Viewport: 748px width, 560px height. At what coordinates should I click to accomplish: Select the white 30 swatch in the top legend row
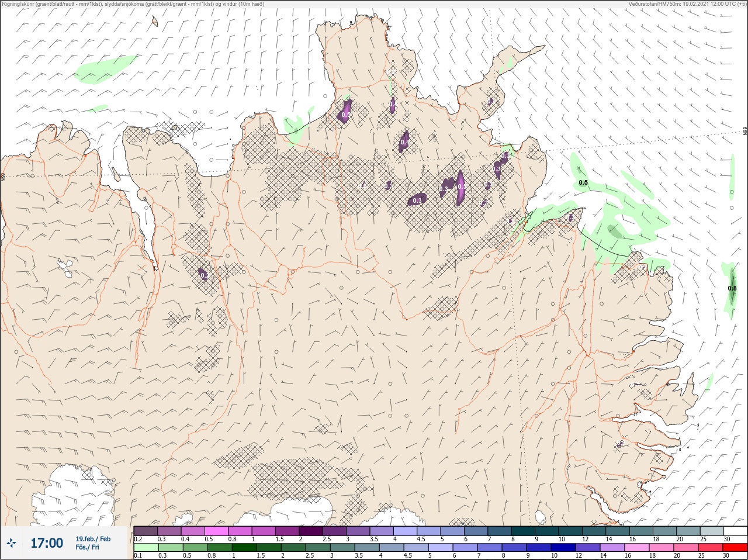tap(736, 531)
